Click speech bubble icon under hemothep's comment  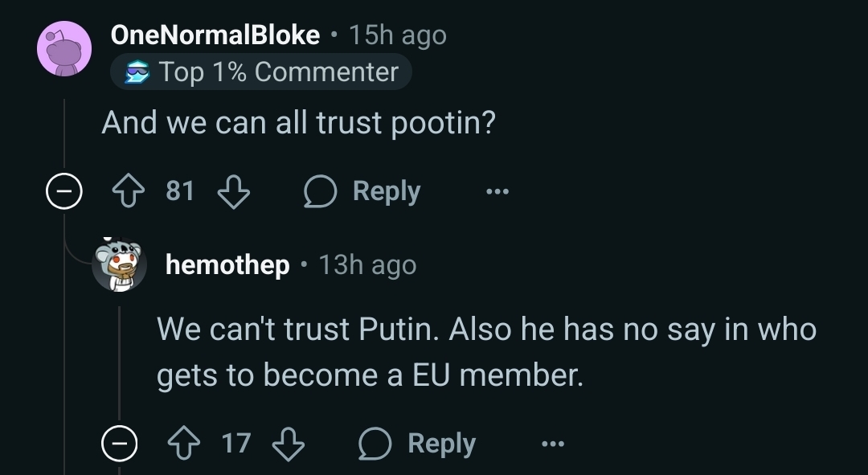coord(375,444)
